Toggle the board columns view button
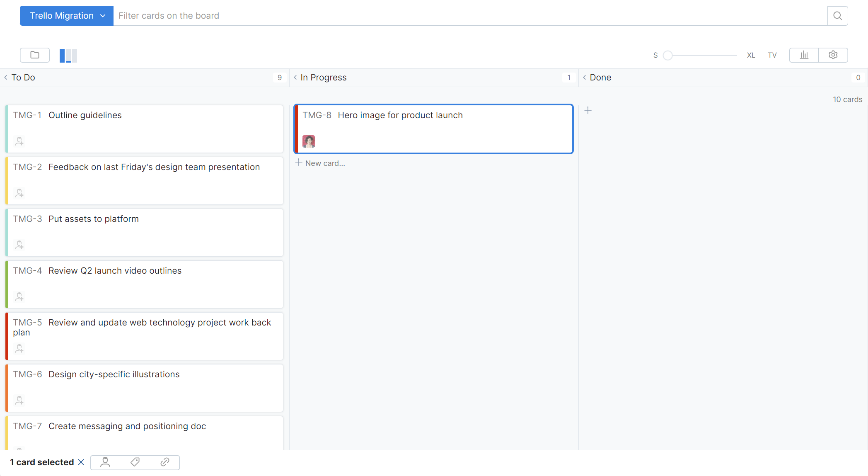 click(68, 55)
